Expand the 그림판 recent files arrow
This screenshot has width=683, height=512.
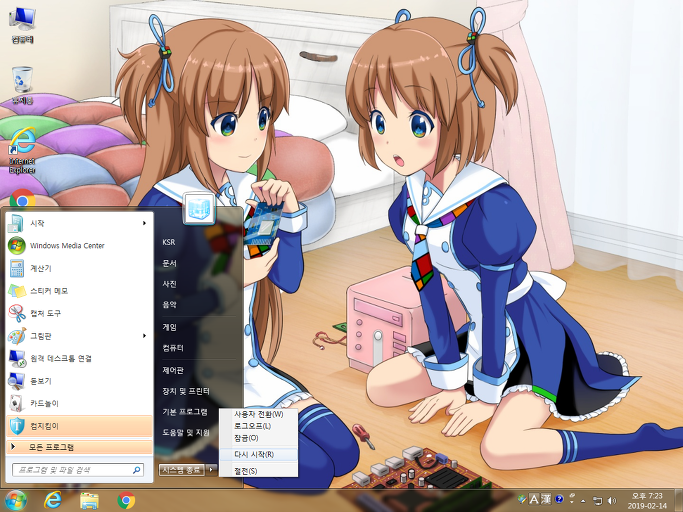(144, 336)
